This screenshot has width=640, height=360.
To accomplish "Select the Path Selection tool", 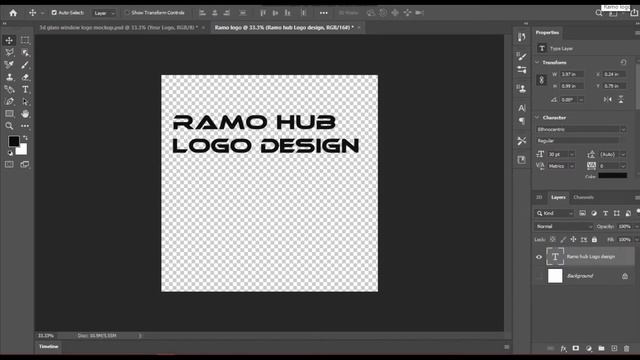I will pos(25,101).
